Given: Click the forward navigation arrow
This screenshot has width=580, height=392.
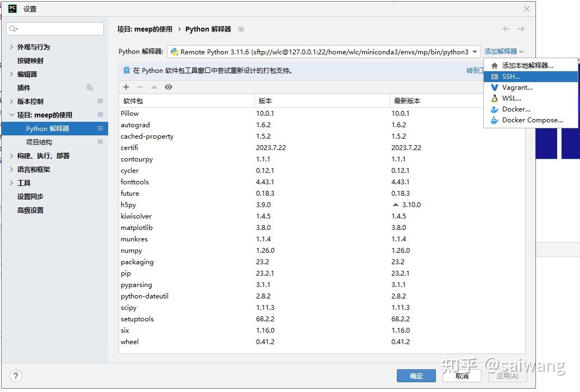Looking at the screenshot, I should coord(521,28).
